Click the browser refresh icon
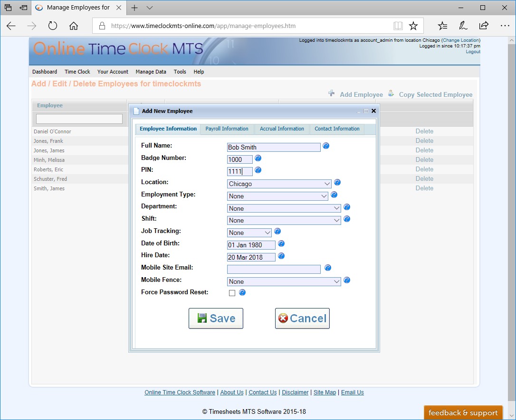Screen dimensions: 516x420 click(53, 26)
